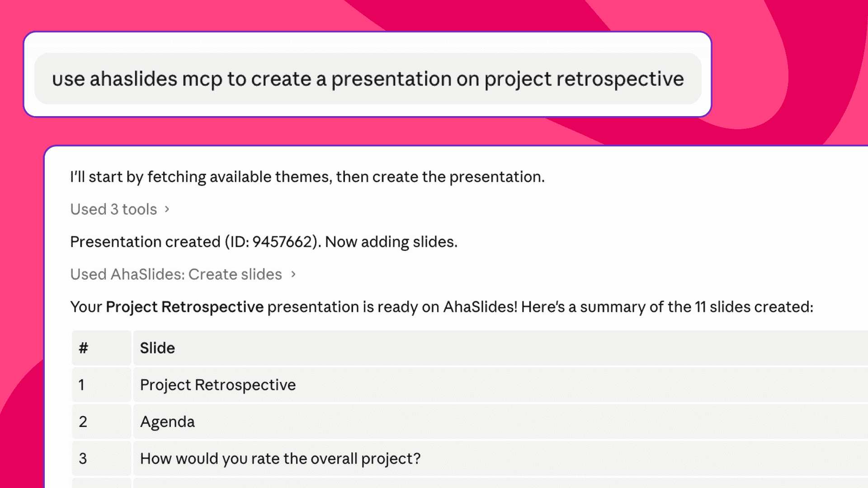
Task: Select the 'Agenda' slide row
Action: 470,422
